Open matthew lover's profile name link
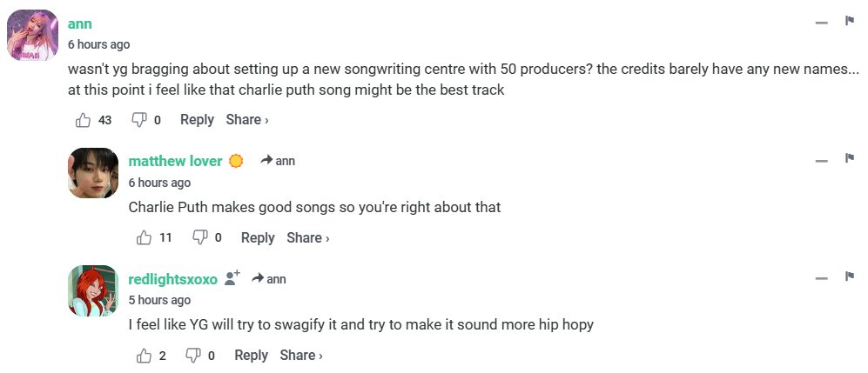The image size is (868, 373). (175, 161)
